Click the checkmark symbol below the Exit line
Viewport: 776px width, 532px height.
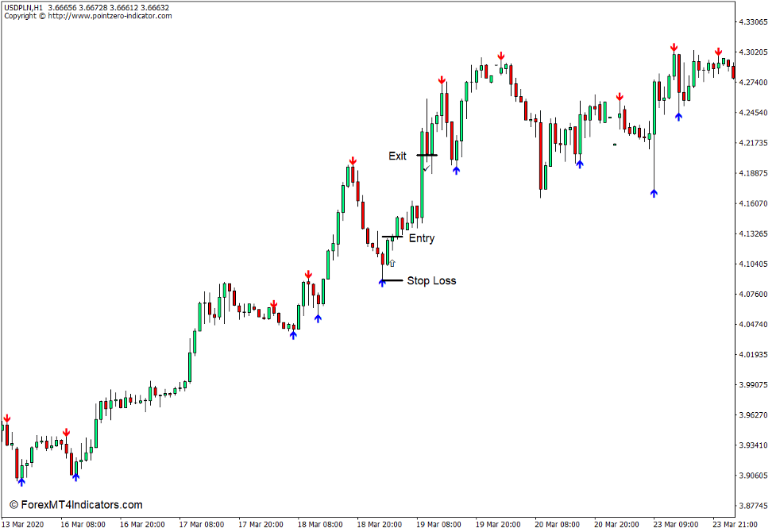tap(427, 168)
